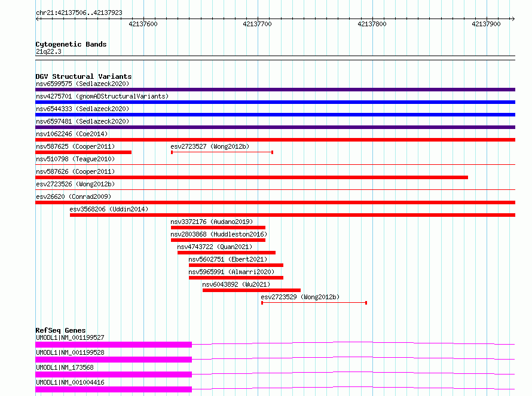Select the UMODL1 NM_173568 magenta exon block
Screen dimensions: 532x396
click(114, 374)
